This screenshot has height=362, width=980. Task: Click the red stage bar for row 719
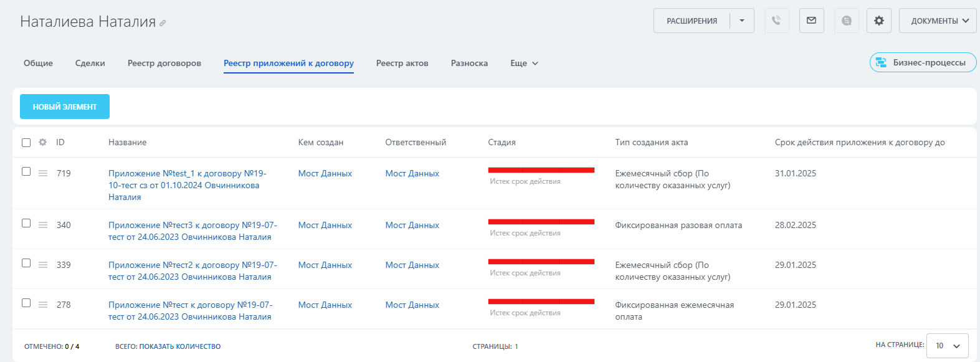[x=541, y=170]
